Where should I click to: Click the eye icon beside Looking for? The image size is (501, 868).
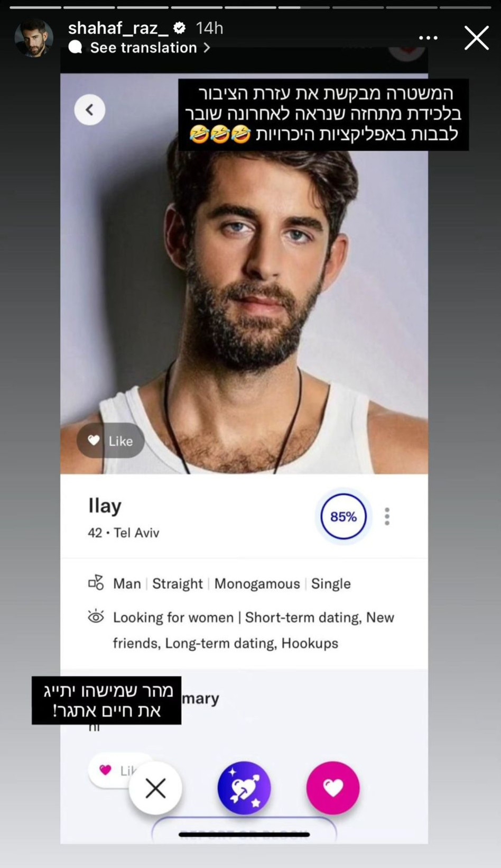pos(96,617)
